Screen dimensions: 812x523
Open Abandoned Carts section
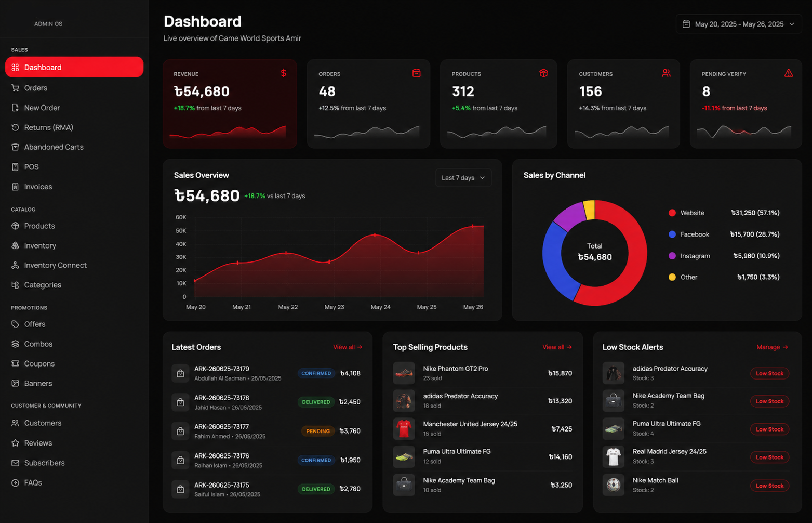74,147
